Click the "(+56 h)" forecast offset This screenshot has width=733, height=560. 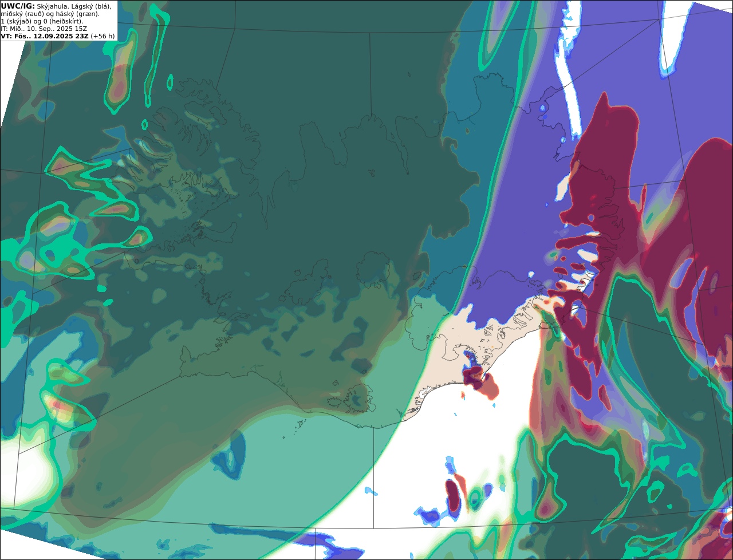(x=103, y=36)
